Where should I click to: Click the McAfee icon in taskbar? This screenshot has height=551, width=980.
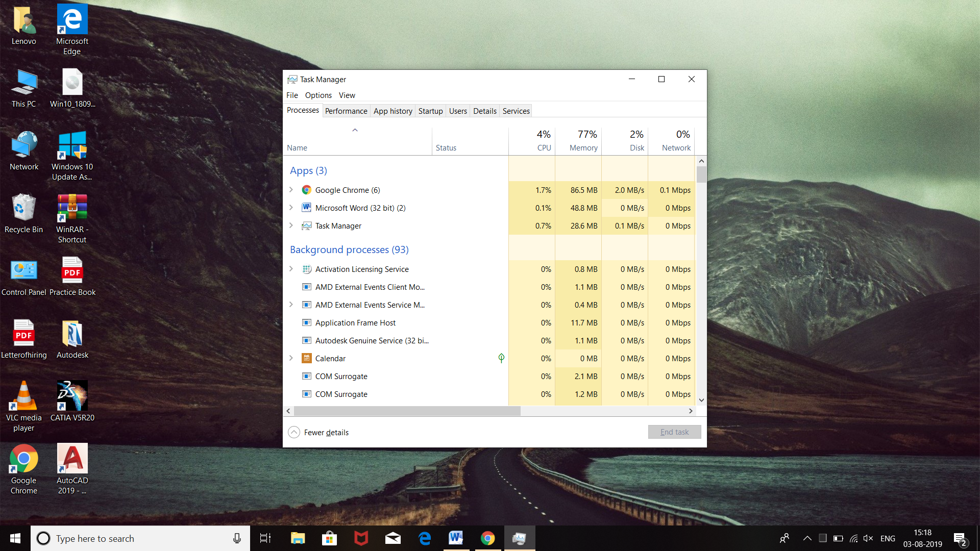tap(361, 538)
